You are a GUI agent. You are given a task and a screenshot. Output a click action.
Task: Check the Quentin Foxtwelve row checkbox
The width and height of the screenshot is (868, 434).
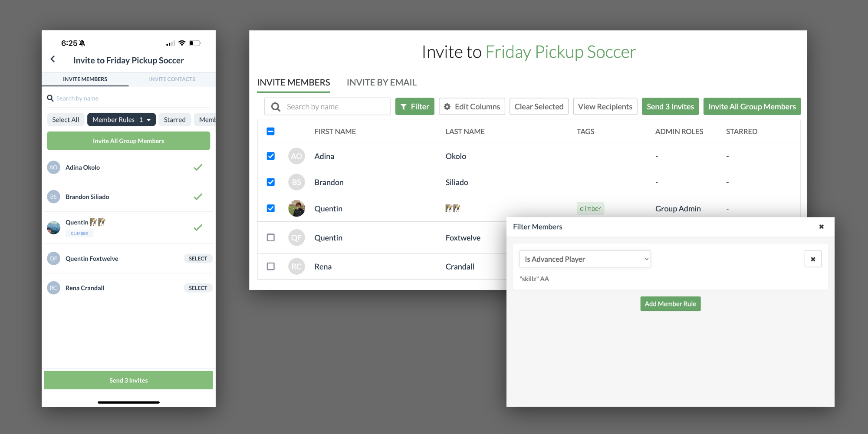point(271,238)
